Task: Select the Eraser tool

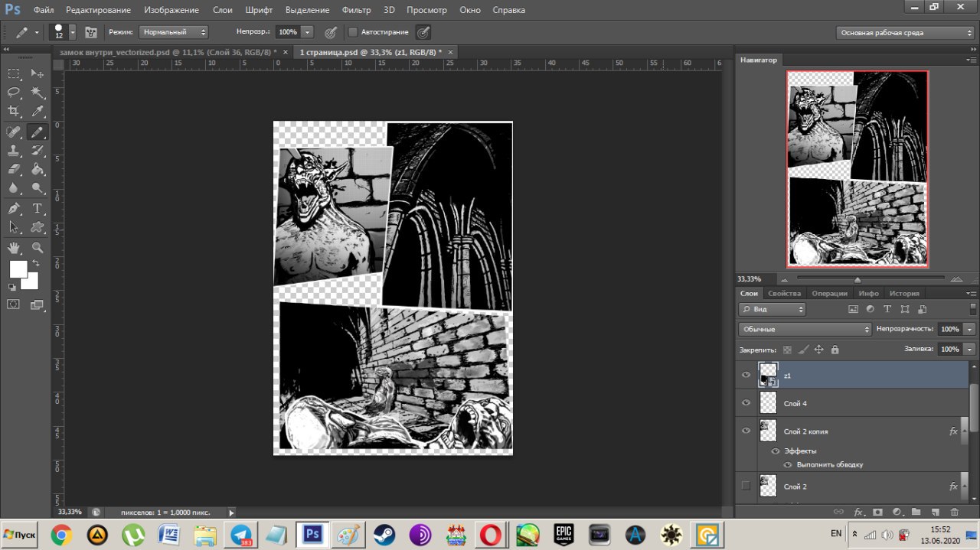Action: pos(14,170)
